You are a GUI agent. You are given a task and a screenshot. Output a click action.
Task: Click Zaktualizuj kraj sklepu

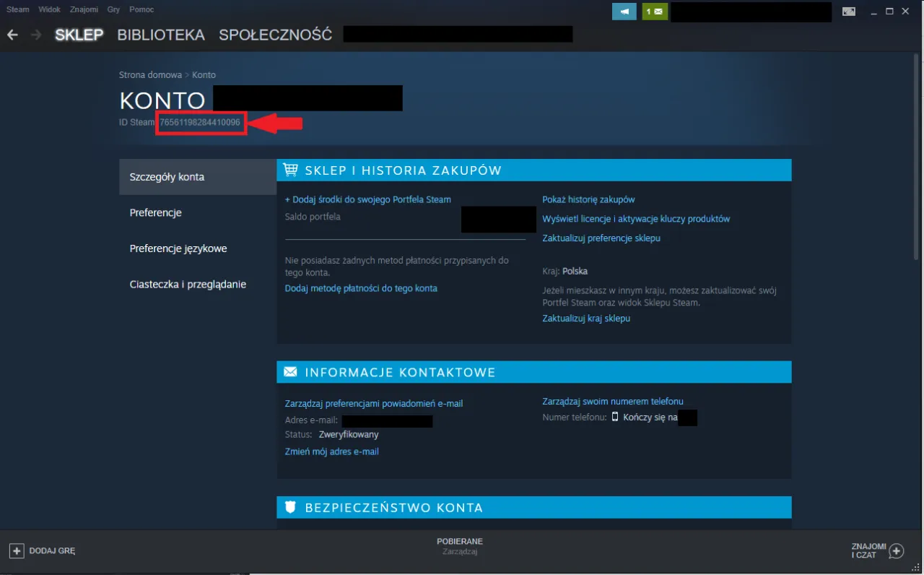[x=586, y=318]
